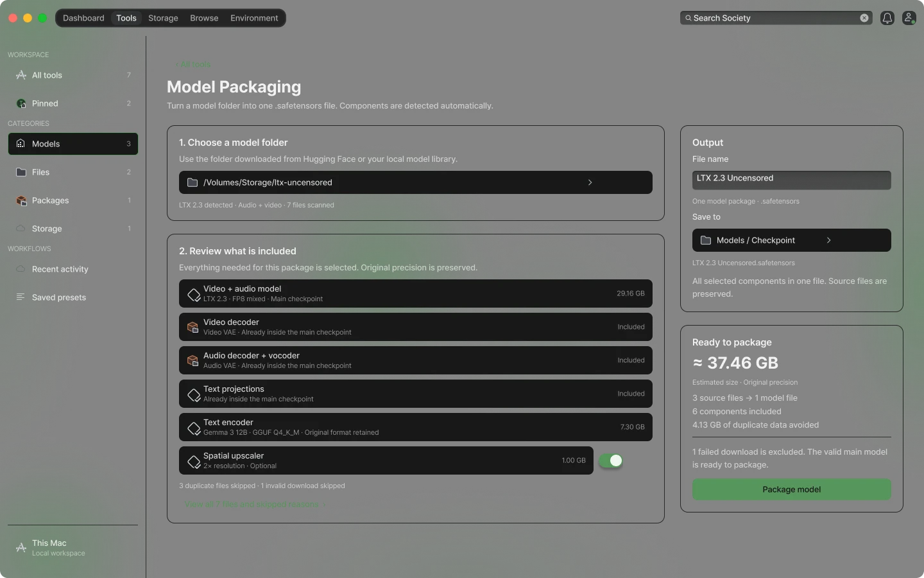This screenshot has width=924, height=578.
Task: Click the ≈ 37.46 GB estimated size
Action: [x=735, y=363]
